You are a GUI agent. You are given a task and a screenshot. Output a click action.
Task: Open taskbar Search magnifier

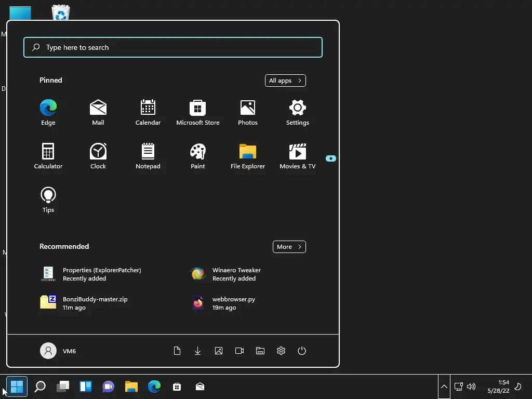[x=40, y=387]
